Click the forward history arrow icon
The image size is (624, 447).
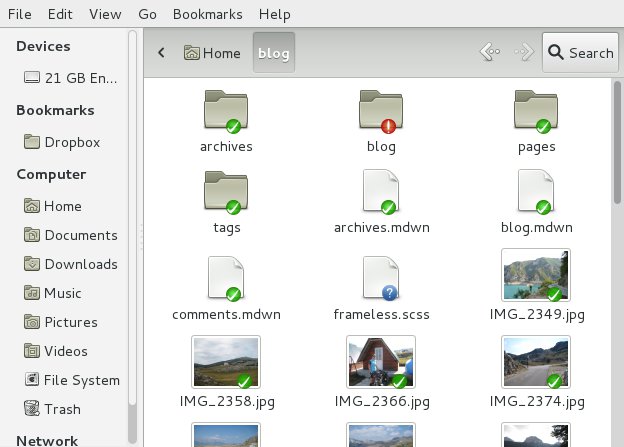pyautogui.click(x=523, y=53)
